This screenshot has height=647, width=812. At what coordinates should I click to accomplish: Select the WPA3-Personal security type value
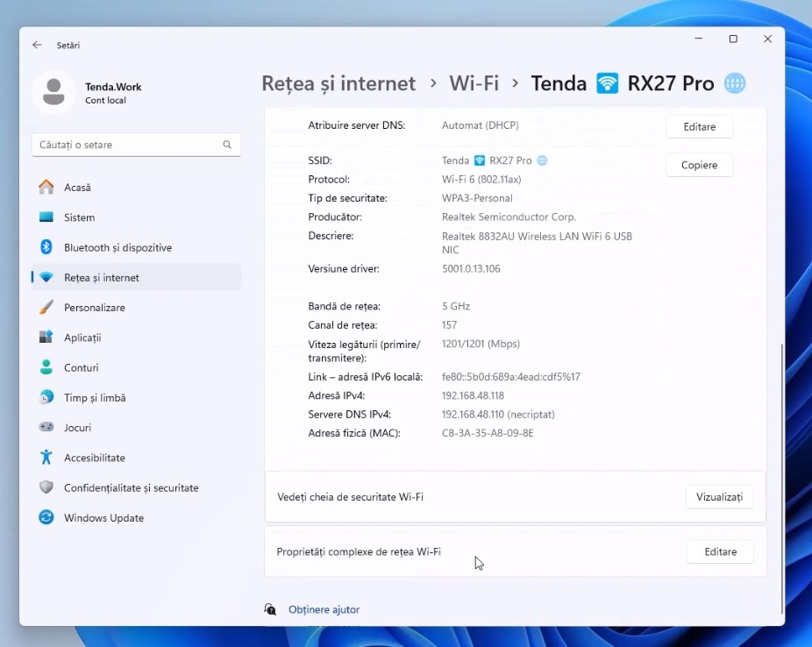click(x=477, y=198)
